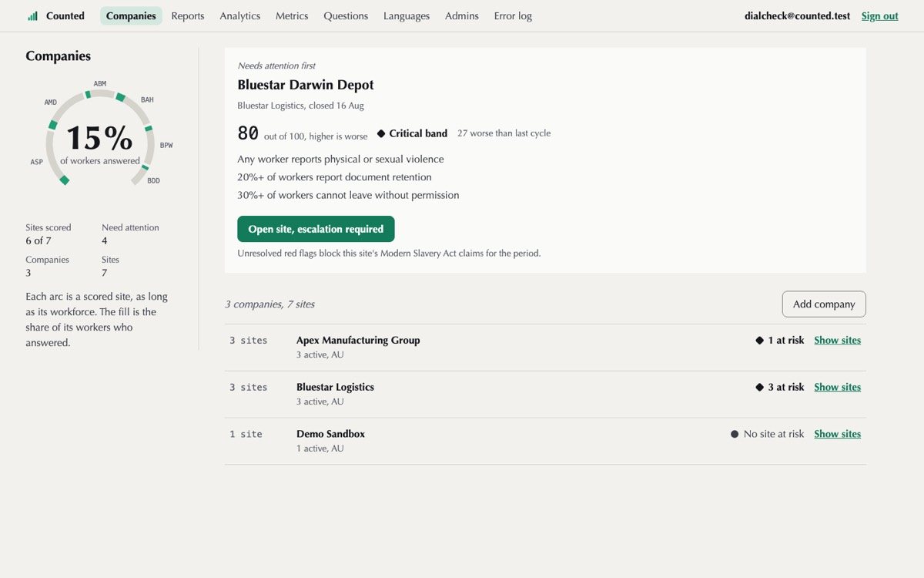Open the Languages tab

(407, 15)
